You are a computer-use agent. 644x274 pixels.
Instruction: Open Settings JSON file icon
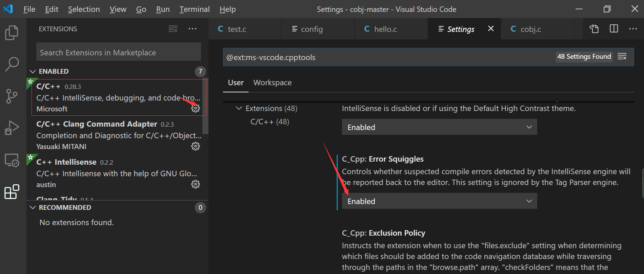594,29
